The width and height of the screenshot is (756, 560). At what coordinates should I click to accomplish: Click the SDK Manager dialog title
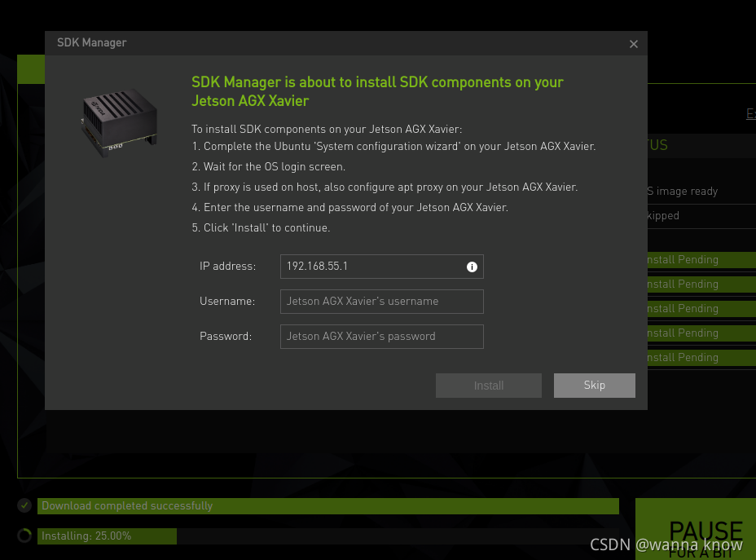[91, 42]
